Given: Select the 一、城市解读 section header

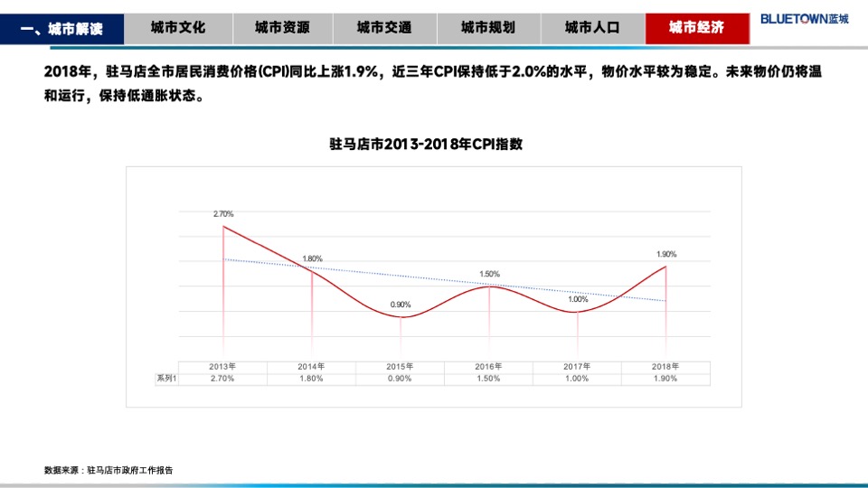Looking at the screenshot, I should pos(61,29).
